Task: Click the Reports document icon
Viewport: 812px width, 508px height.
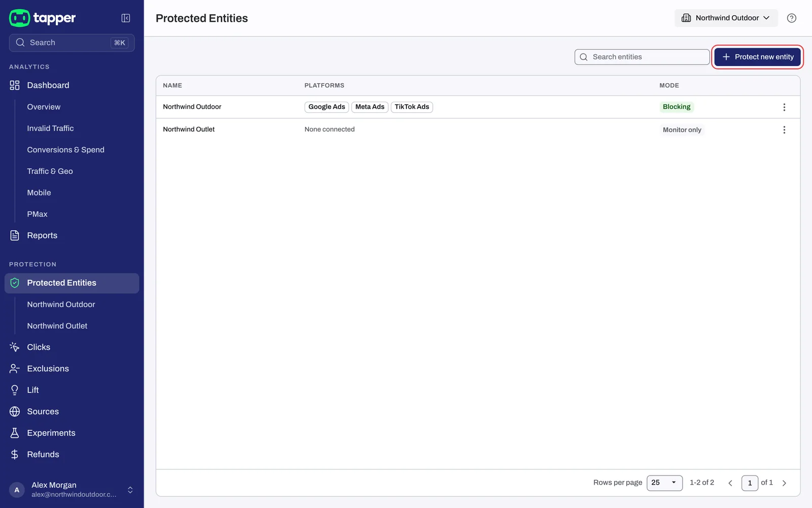Action: pyautogui.click(x=15, y=235)
